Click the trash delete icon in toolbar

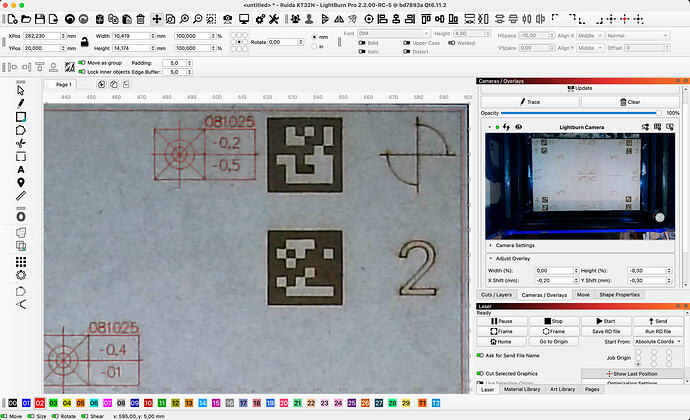140,19
